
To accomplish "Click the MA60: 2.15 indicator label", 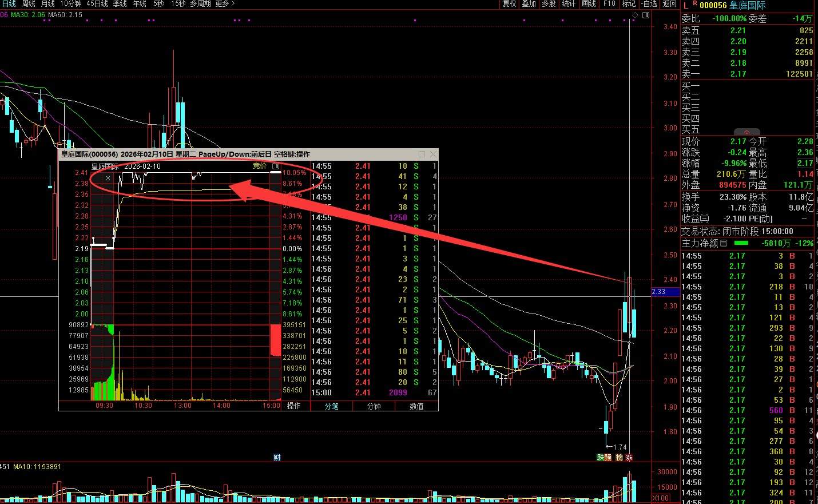I will (65, 15).
